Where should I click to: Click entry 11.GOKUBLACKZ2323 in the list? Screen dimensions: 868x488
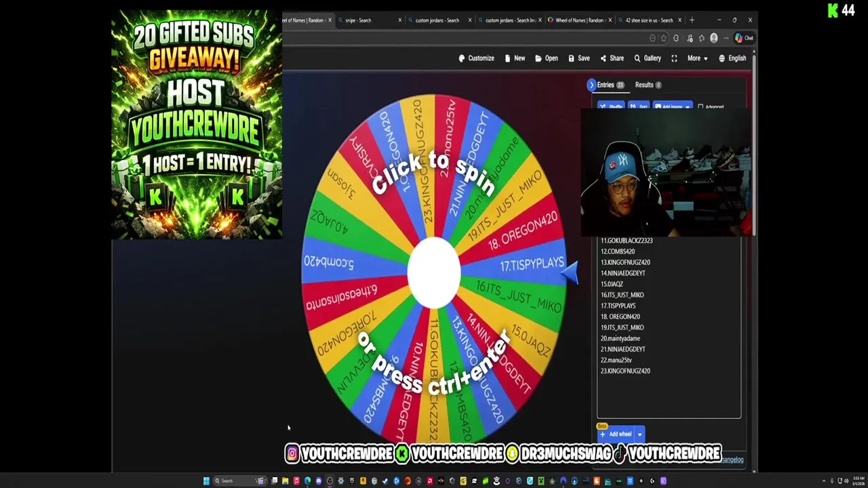pos(627,241)
